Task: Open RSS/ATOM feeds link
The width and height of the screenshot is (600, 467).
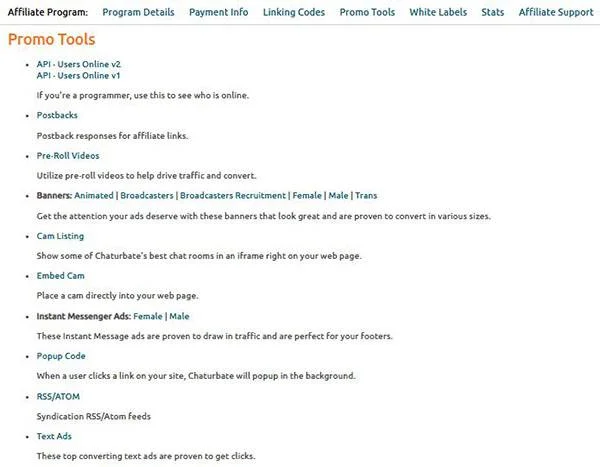Action: pyautogui.click(x=58, y=397)
